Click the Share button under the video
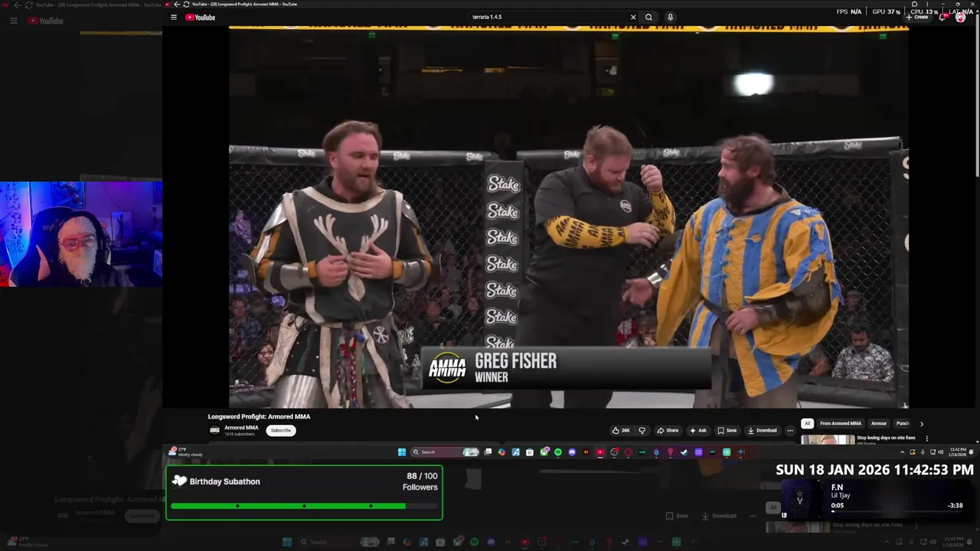The width and height of the screenshot is (980, 551). click(668, 430)
